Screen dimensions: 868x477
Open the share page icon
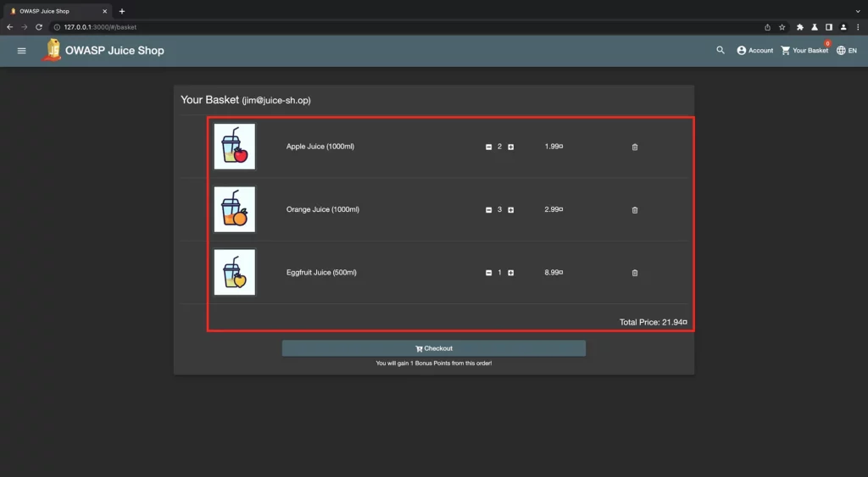pos(767,27)
